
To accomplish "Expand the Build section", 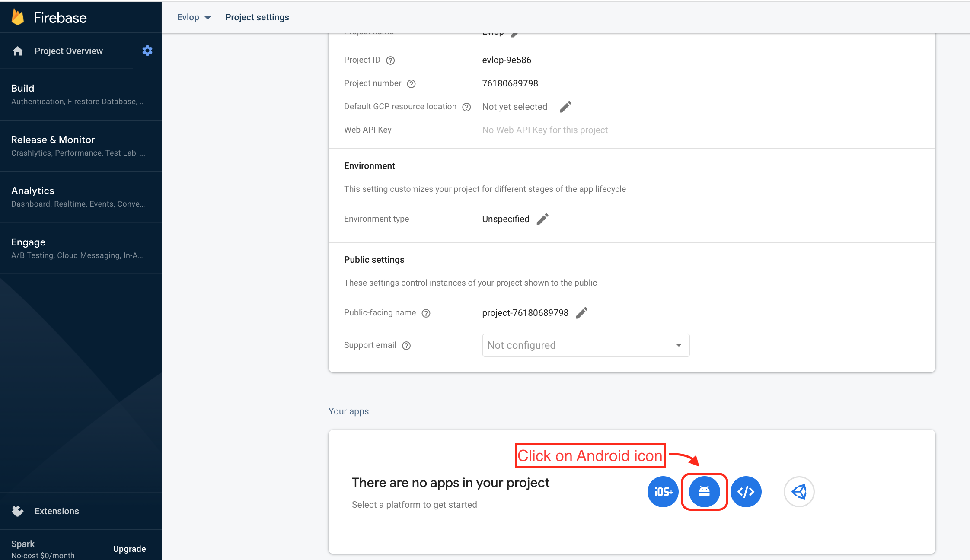I will 81,94.
